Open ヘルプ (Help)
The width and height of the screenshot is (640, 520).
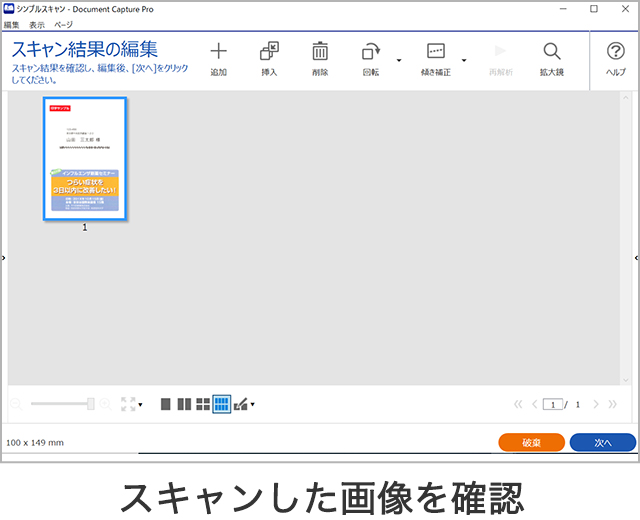(x=616, y=53)
